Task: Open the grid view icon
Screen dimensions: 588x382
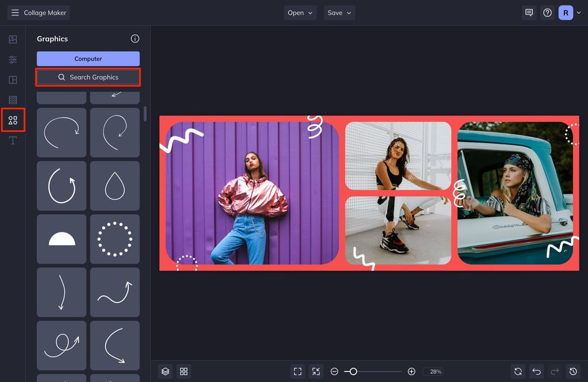Action: 184,371
